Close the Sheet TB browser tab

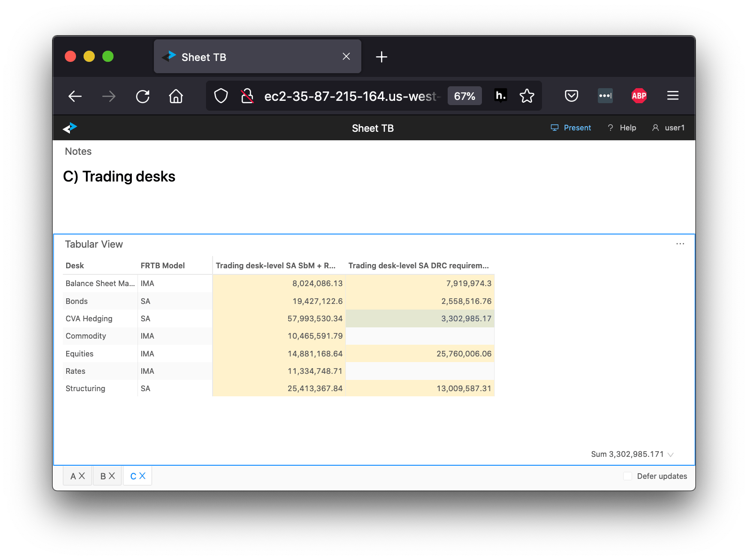[346, 56]
